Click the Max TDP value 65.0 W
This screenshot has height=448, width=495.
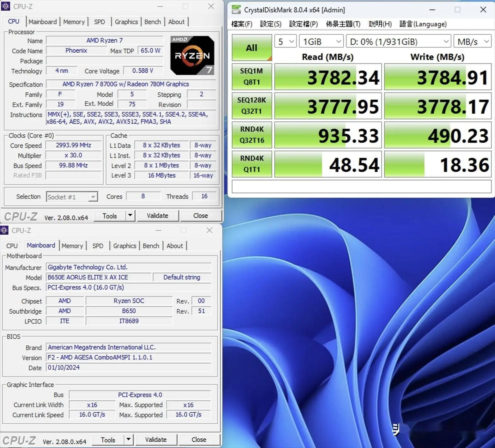click(x=150, y=51)
